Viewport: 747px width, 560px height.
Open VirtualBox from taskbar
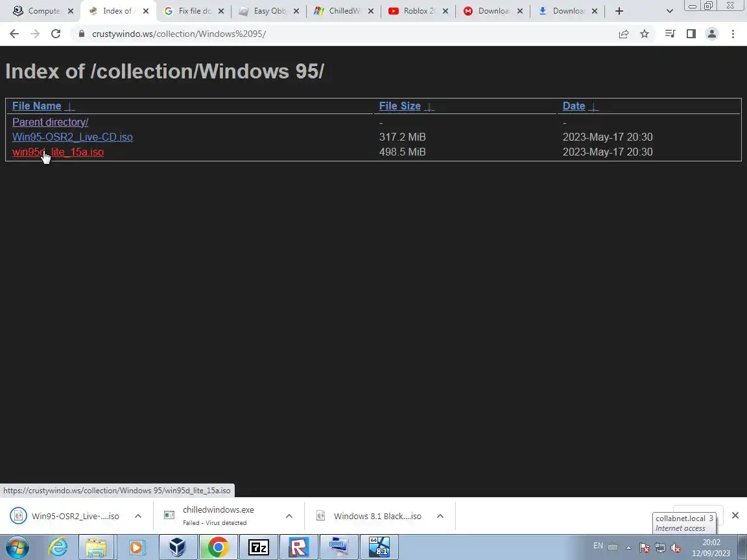click(177, 547)
